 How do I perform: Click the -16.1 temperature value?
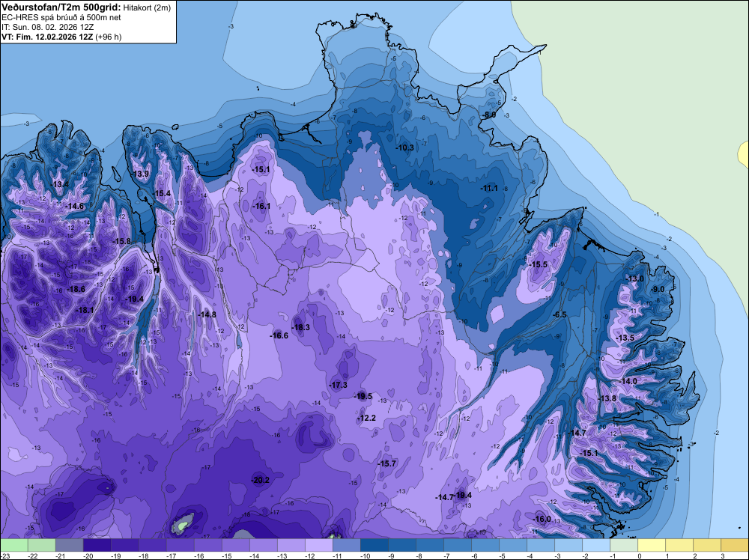[261, 206]
